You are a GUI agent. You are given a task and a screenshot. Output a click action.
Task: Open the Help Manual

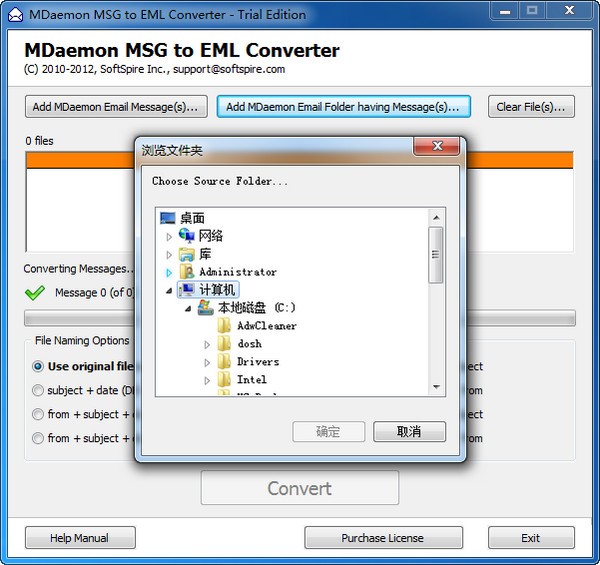coord(80,538)
